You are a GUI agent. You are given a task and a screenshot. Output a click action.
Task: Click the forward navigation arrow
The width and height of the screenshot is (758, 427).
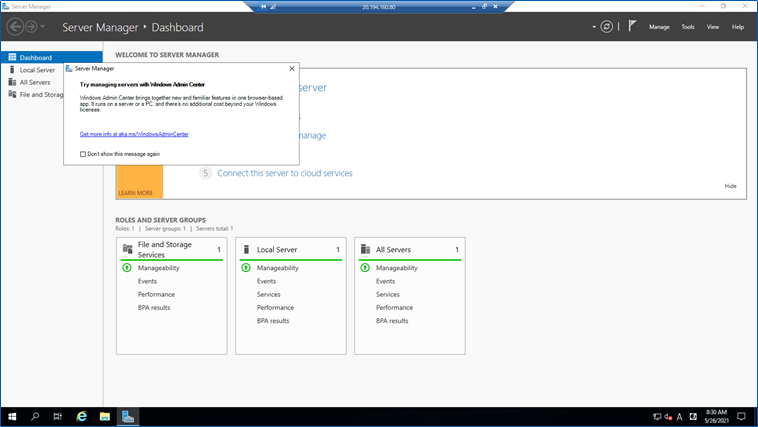click(x=31, y=27)
